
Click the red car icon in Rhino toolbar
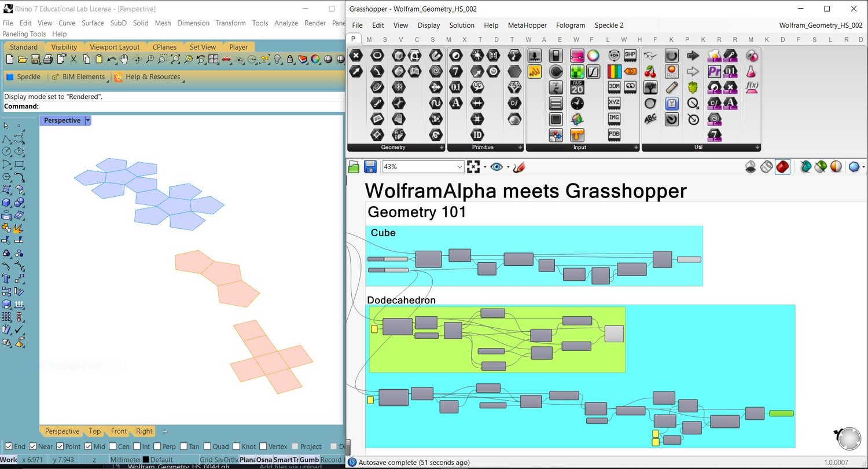[226, 59]
